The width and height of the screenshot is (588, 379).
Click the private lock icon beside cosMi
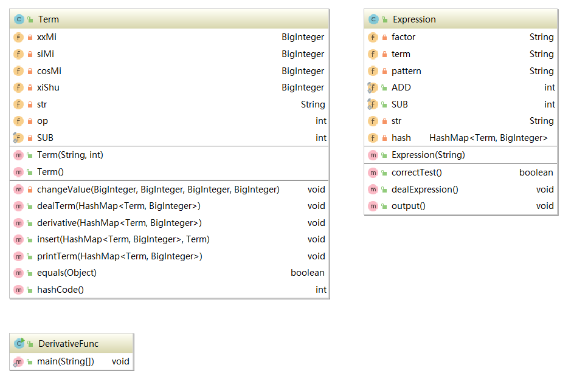30,71
